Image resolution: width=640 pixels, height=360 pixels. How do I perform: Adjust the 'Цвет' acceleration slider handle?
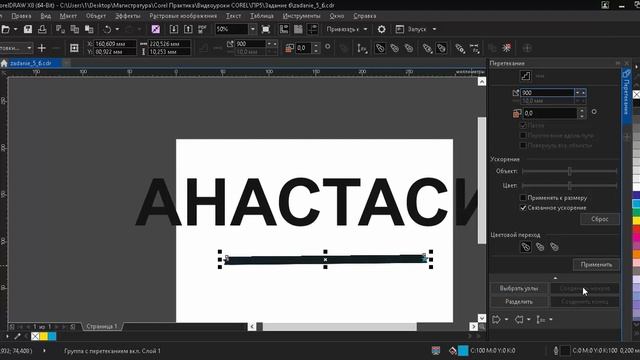(570, 186)
